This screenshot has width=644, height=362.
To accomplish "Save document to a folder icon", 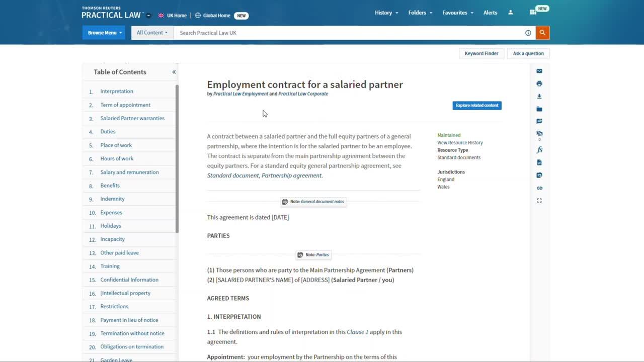I will coord(539,109).
